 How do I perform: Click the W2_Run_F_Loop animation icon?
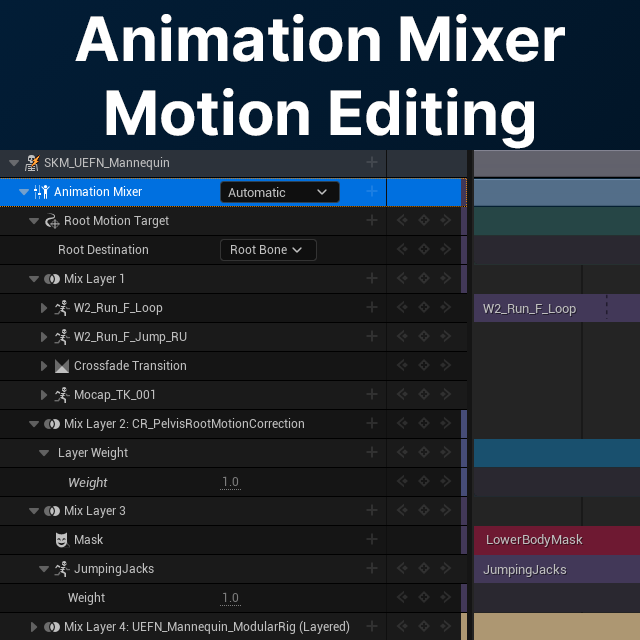coord(62,308)
